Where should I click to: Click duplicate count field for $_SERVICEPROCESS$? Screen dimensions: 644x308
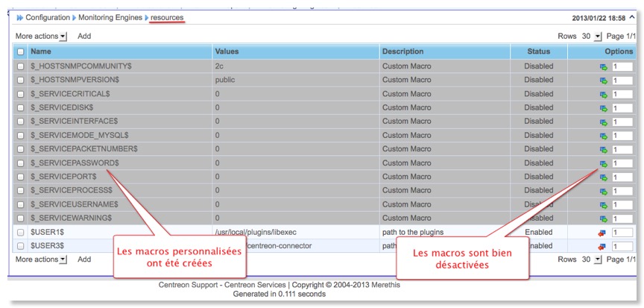coord(622,191)
